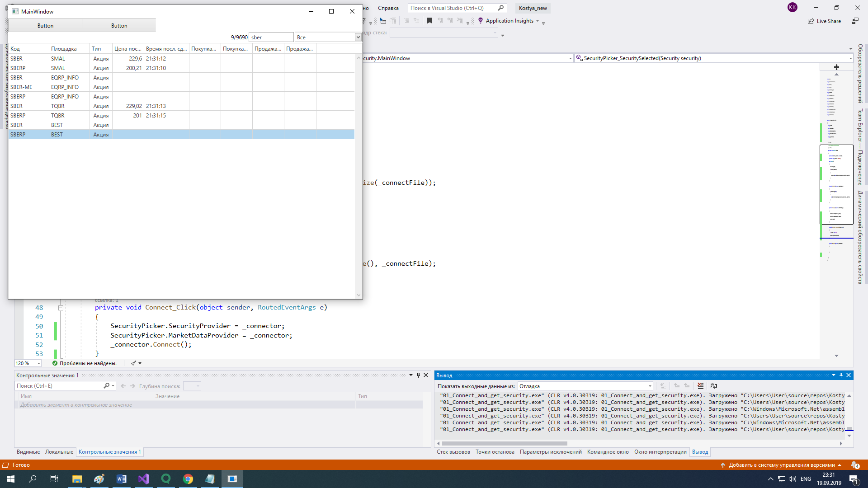Open the green Q application in taskbar
The height and width of the screenshot is (488, 868).
click(x=165, y=479)
